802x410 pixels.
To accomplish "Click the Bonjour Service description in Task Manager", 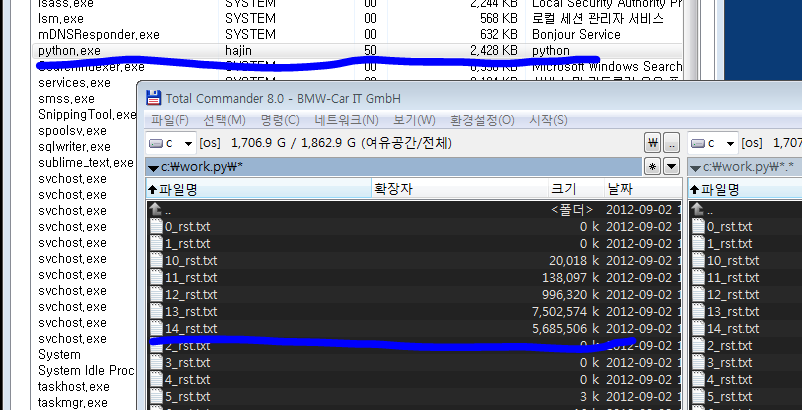I will pos(576,35).
